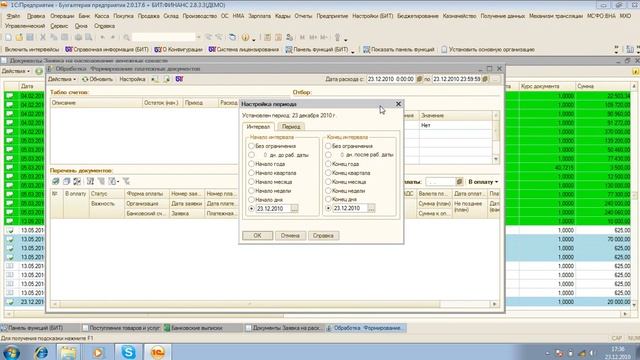Click Print preview icon in toolbar
Image resolution: width=640 pixels, height=360 pixels.
pyautogui.click(x=89, y=38)
